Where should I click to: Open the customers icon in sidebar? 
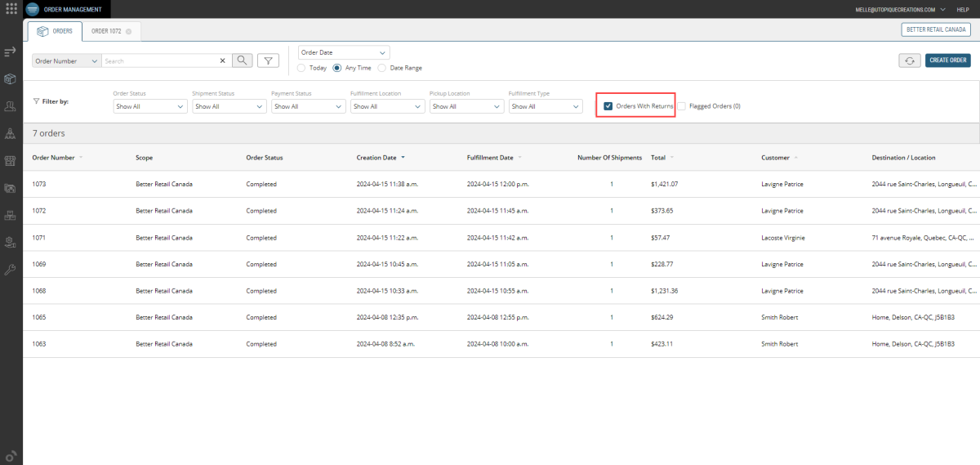[x=11, y=106]
